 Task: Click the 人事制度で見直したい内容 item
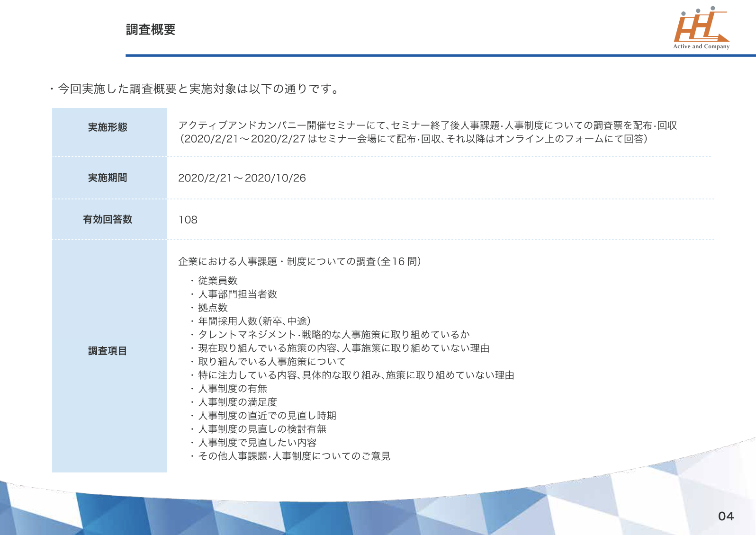257,443
